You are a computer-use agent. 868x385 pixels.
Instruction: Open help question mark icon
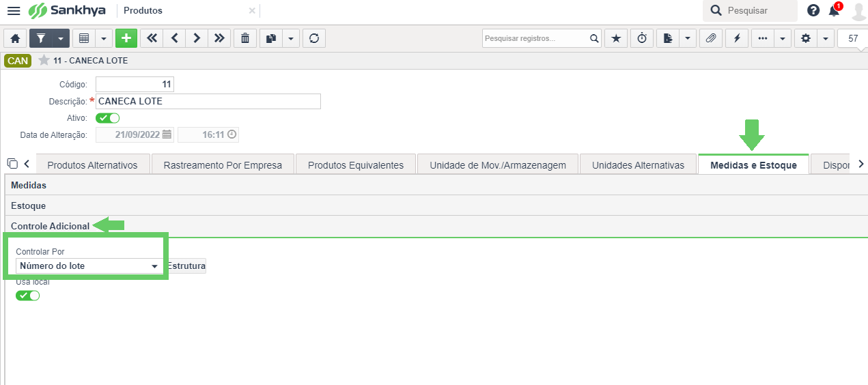[813, 10]
